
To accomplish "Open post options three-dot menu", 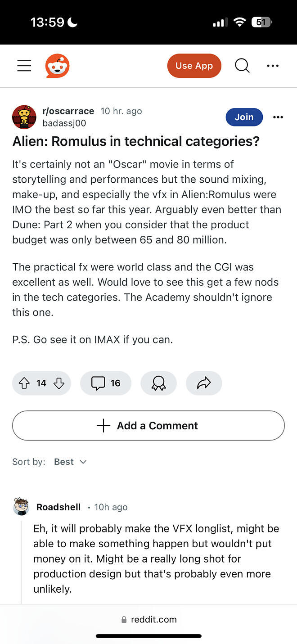I will (278, 117).
